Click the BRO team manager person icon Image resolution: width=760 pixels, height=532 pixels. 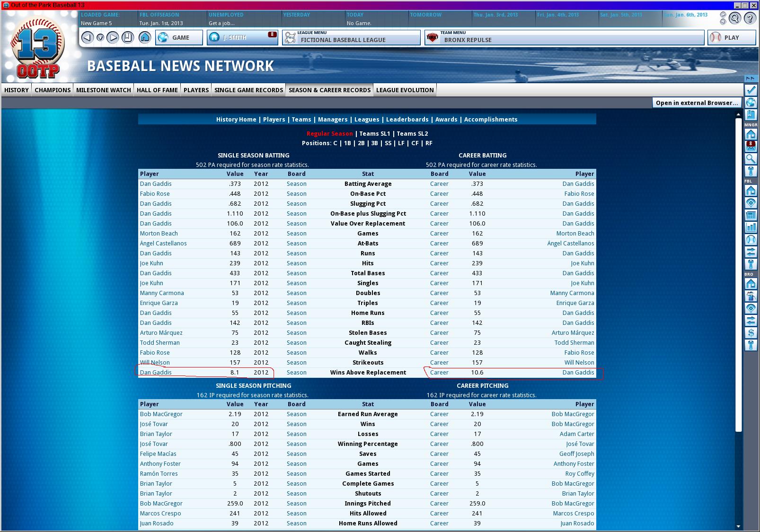(751, 296)
